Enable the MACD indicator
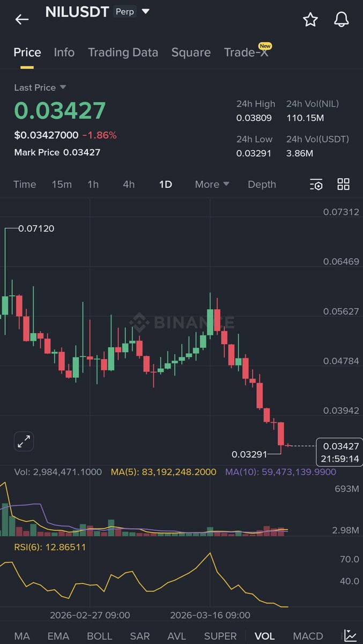Screen dimensions: 363x644 [308, 636]
